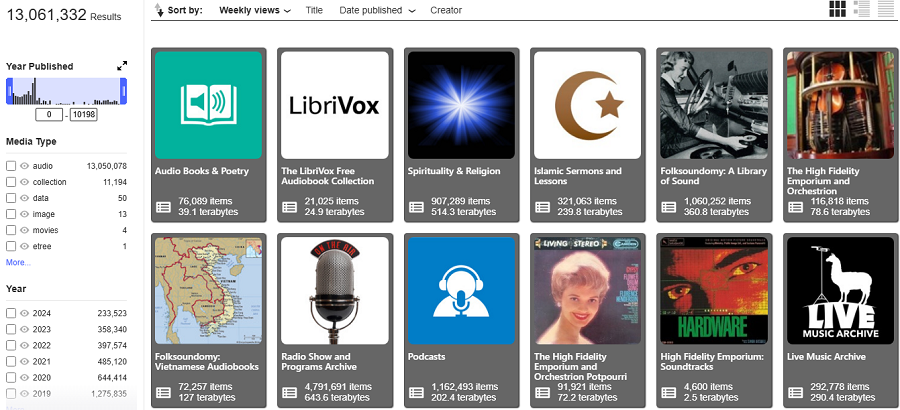900x410 pixels.
Task: Expand the Year Published histogram
Action: point(122,66)
